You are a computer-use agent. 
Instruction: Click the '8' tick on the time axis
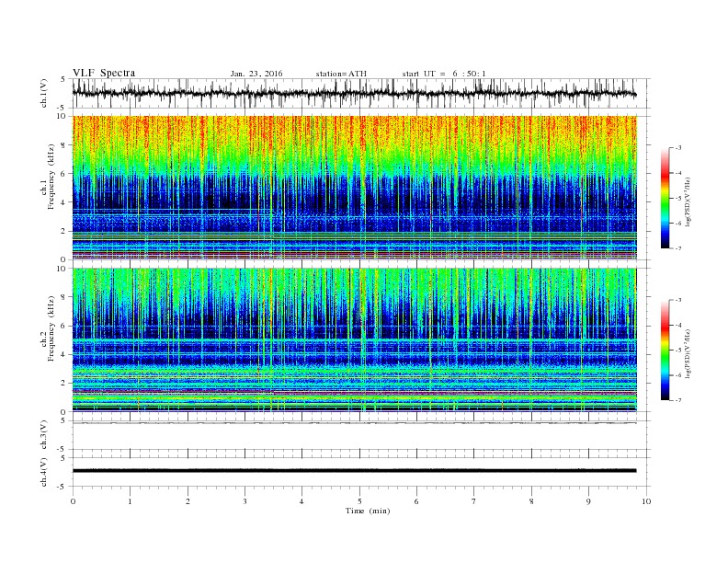(x=531, y=501)
